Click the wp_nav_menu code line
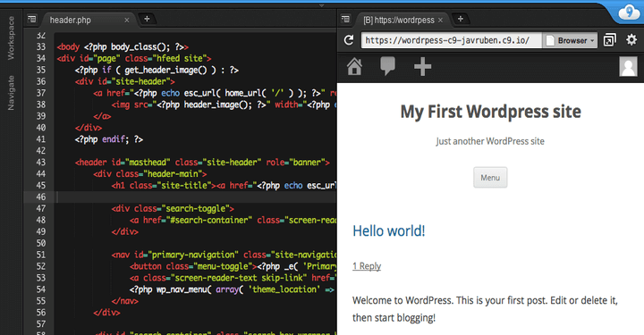The image size is (644, 335). click(x=233, y=289)
